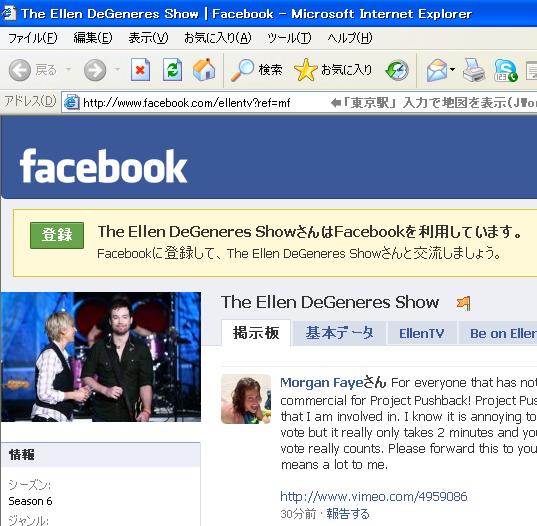The height and width of the screenshot is (526, 537).
Task: Click the Ellen show profile photo
Action: click(x=101, y=357)
